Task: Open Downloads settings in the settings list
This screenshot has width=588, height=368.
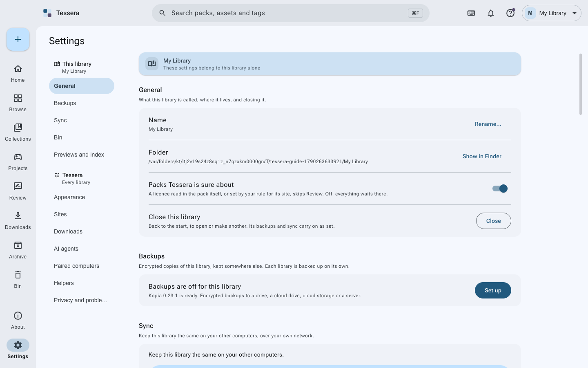Action: click(x=82, y=231)
